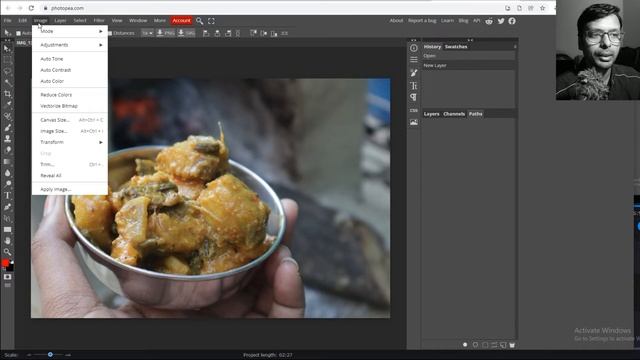Select the Zoom tool

coord(7,252)
